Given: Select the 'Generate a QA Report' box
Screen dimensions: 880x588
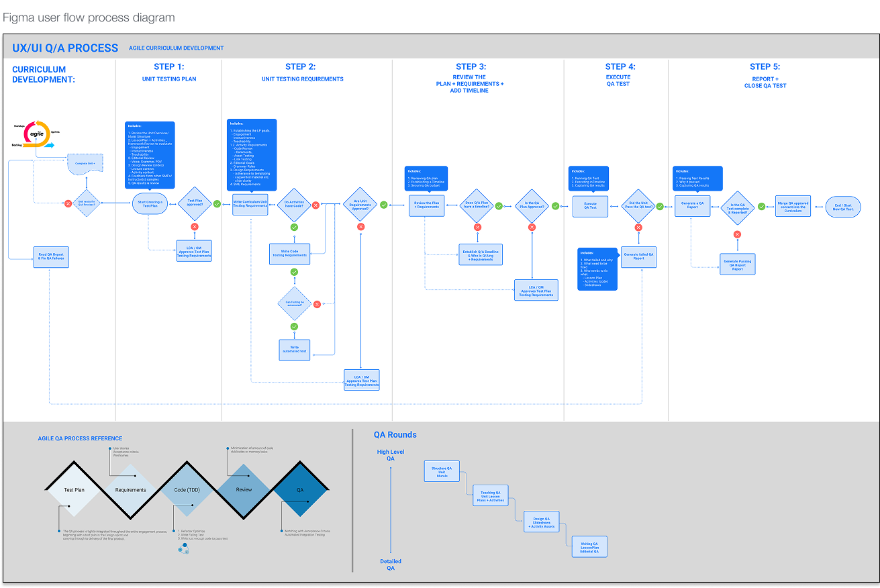Looking at the screenshot, I should point(692,206).
